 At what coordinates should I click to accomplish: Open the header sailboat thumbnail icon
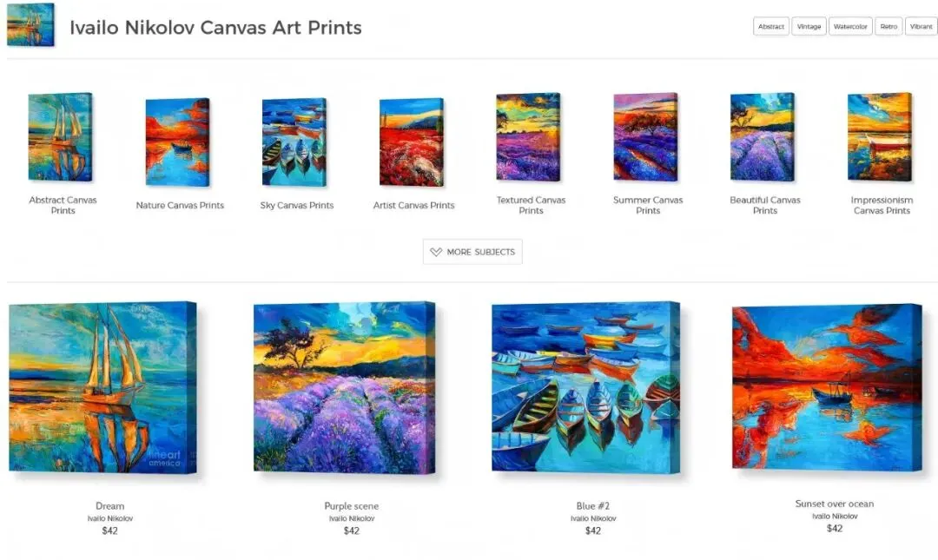pos(30,25)
